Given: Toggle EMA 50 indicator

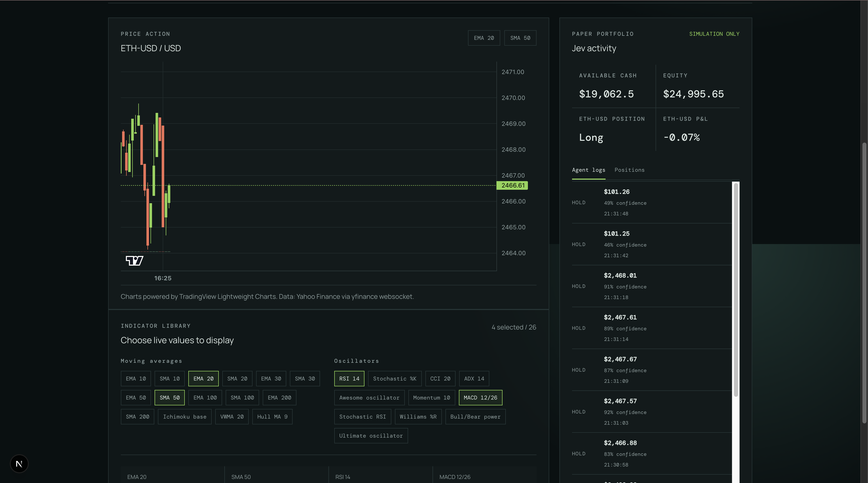Looking at the screenshot, I should click(x=136, y=398).
